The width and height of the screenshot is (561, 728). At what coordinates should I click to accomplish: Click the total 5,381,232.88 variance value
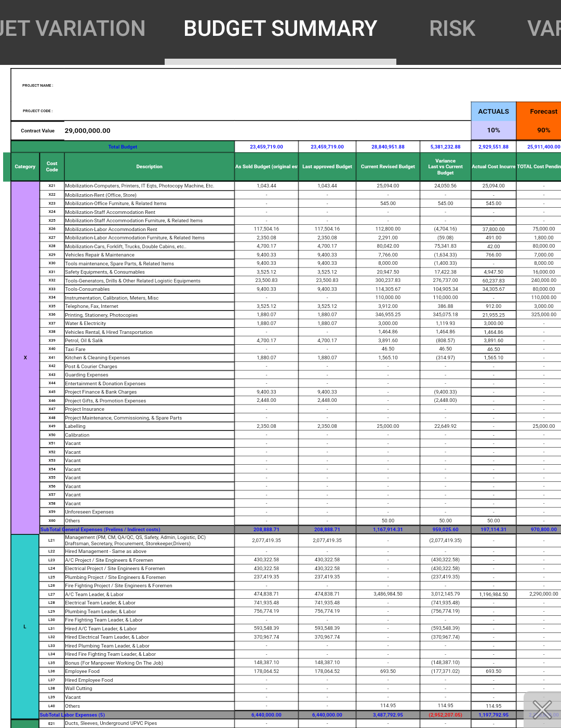(x=445, y=147)
